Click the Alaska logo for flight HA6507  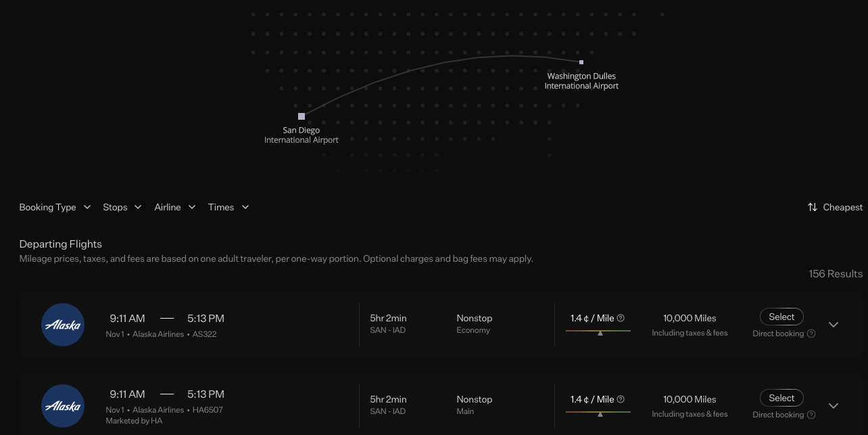tap(63, 406)
